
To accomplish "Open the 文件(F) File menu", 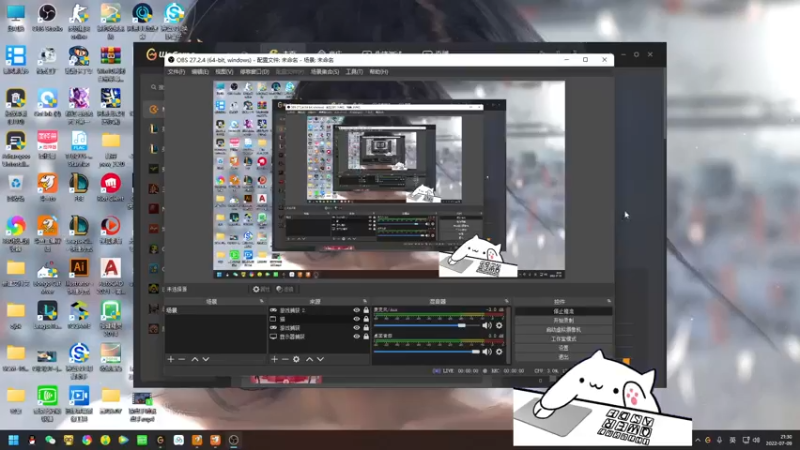I will tap(177, 72).
